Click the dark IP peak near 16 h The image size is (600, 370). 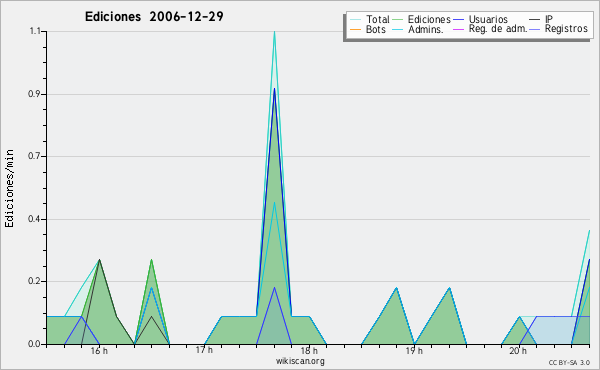tap(99, 260)
